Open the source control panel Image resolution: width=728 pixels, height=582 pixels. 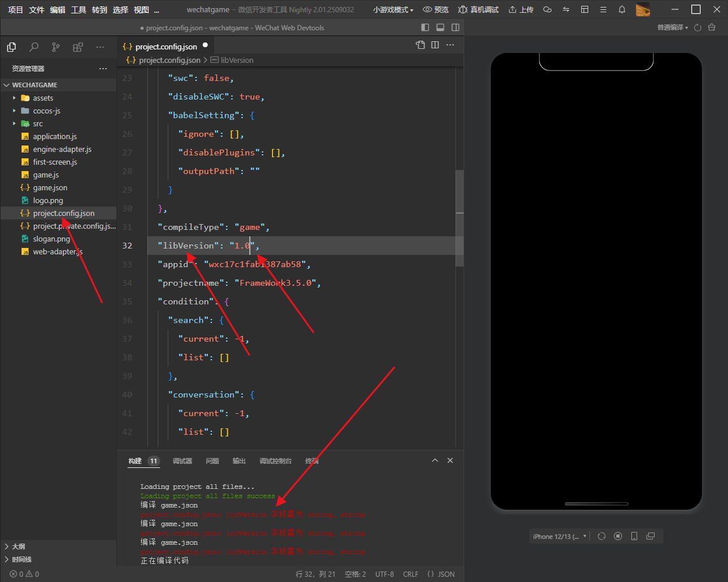click(x=55, y=47)
